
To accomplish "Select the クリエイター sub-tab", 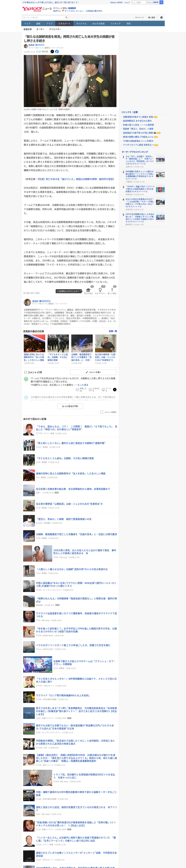I will point(55,29).
